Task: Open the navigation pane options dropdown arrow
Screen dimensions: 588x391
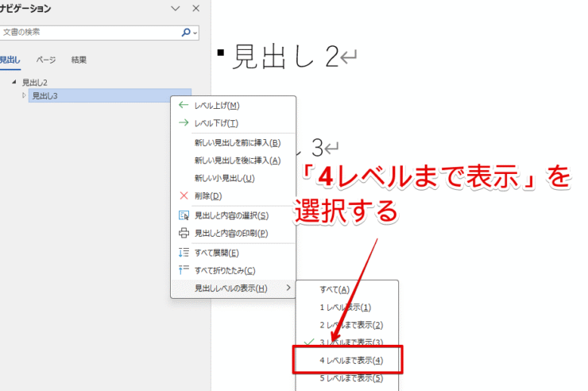Action: pyautogui.click(x=175, y=8)
